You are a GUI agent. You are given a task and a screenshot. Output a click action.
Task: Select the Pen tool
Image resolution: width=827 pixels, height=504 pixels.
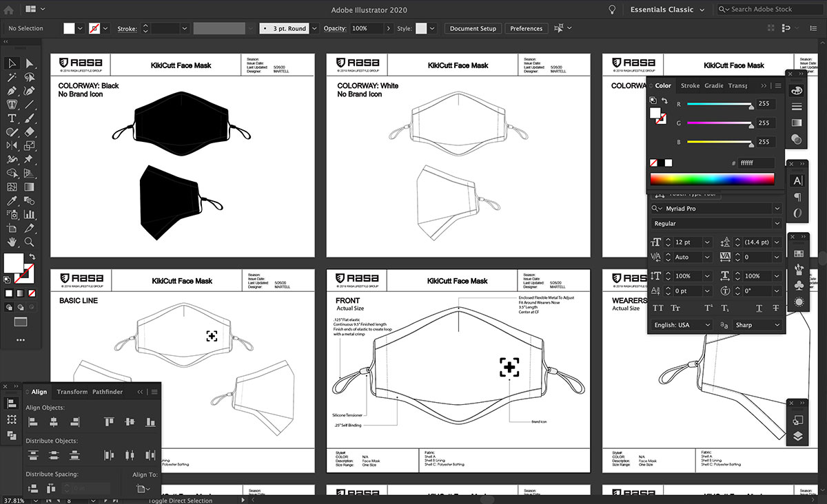tap(12, 90)
